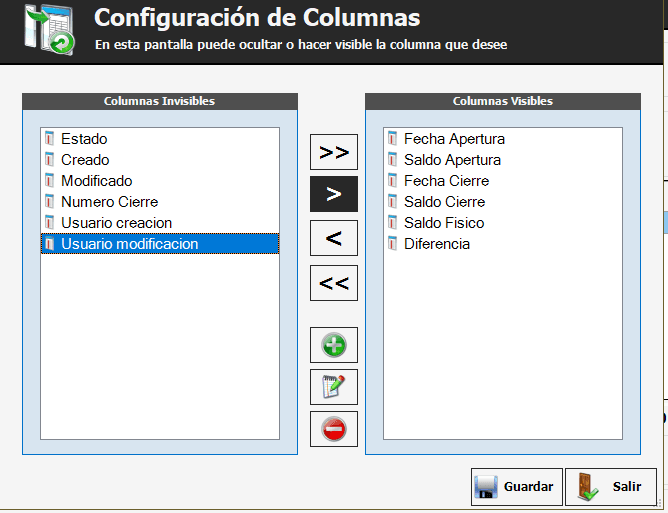
Task: Choose Fecha Cierre from visible columns
Action: click(446, 181)
